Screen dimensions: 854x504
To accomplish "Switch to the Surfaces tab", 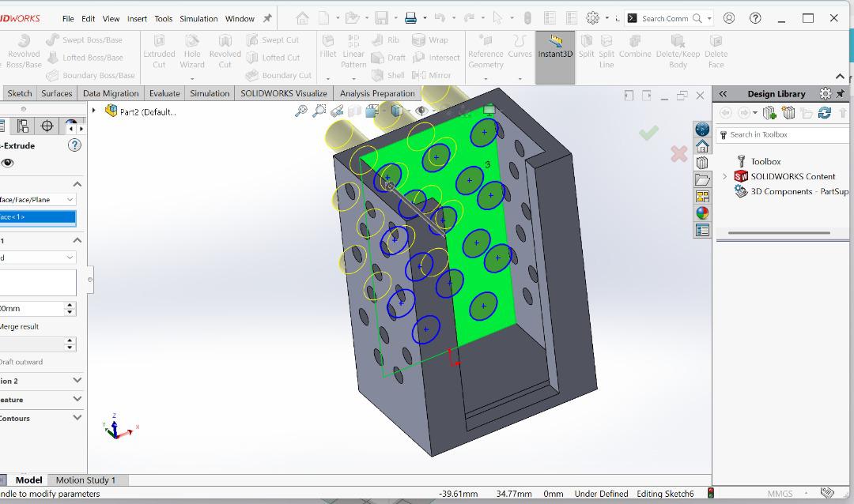I will click(57, 94).
